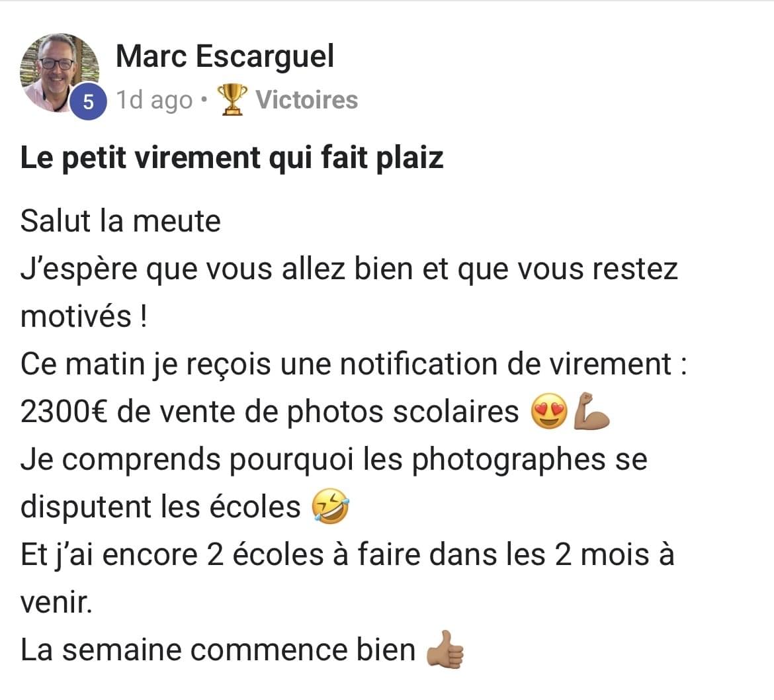Click the thumbs up emoji

(x=445, y=649)
